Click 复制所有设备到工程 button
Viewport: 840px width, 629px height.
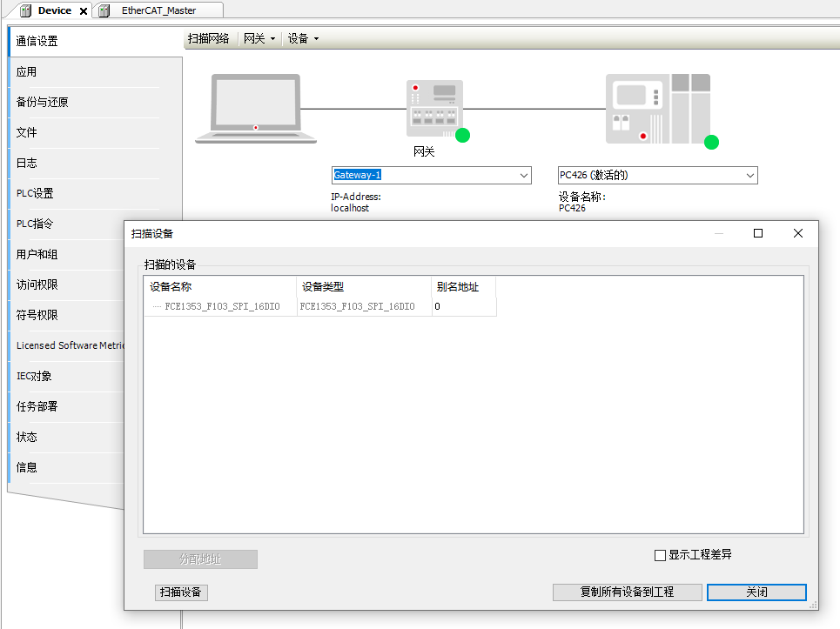[x=628, y=592]
